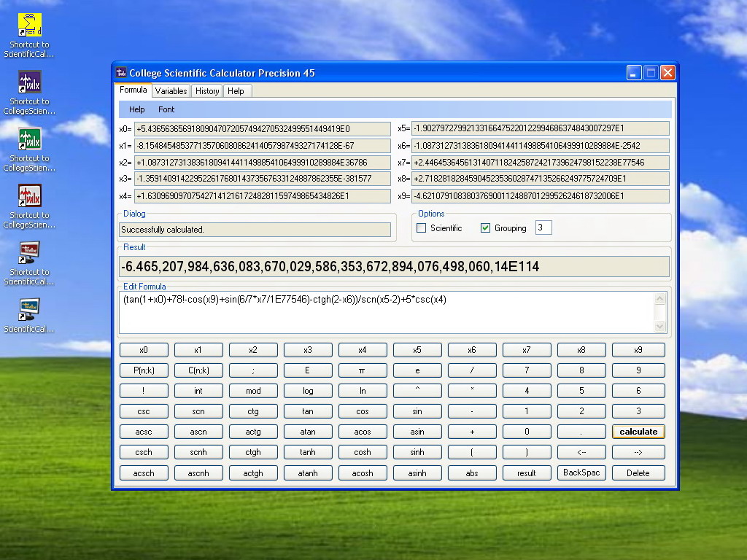Move cursor right with --> button
Viewport: 747px width, 560px height.
[x=638, y=452]
